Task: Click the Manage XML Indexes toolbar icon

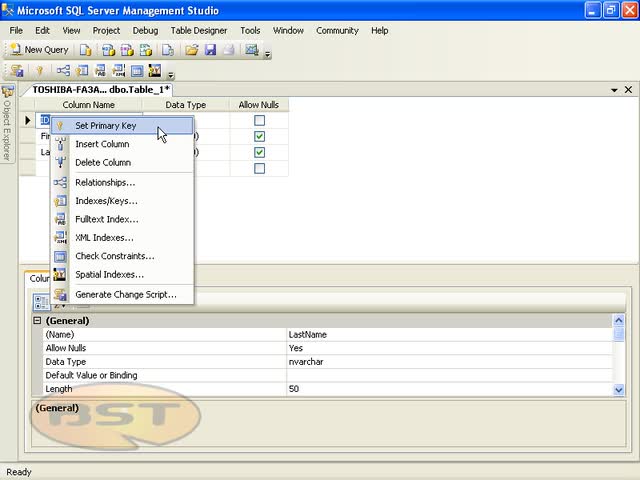Action: (118, 71)
